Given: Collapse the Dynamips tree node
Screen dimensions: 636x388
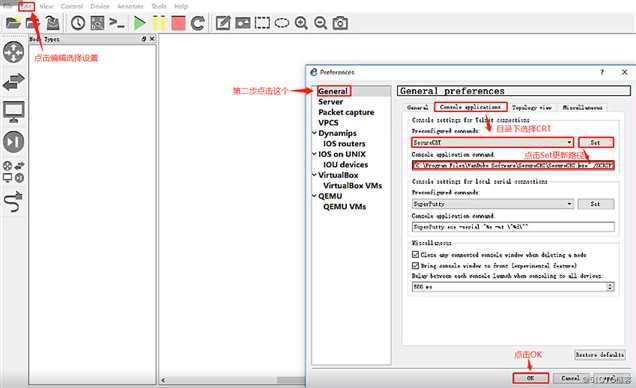Looking at the screenshot, I should (x=314, y=133).
